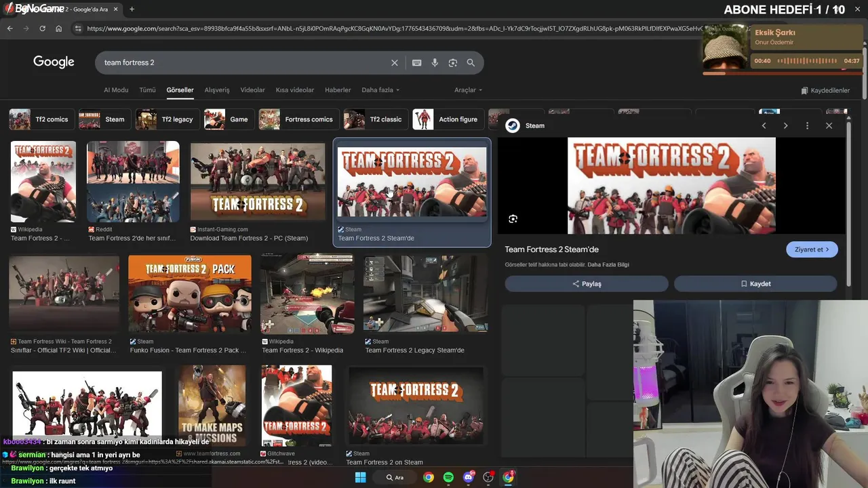Select Steam filter chip
Screen dimensions: 868x488
click(x=104, y=119)
